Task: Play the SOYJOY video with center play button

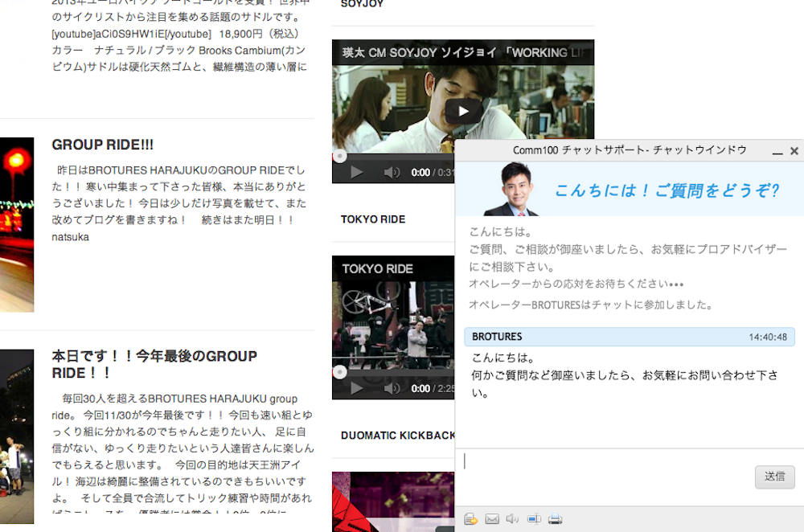Action: click(463, 111)
